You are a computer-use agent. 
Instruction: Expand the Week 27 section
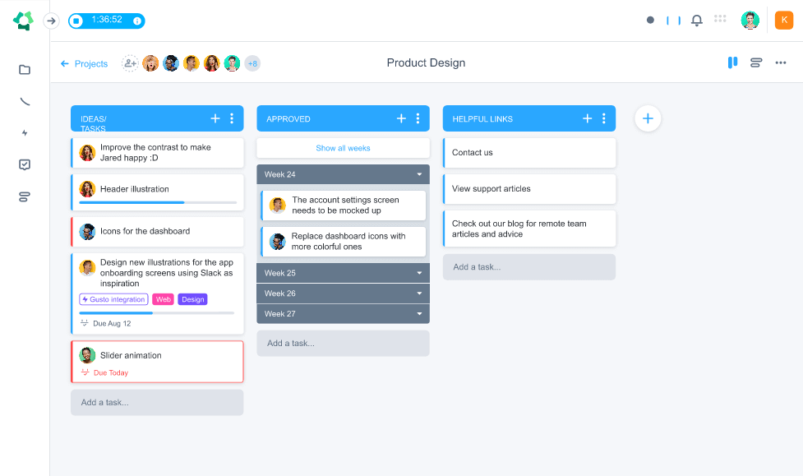tap(419, 314)
